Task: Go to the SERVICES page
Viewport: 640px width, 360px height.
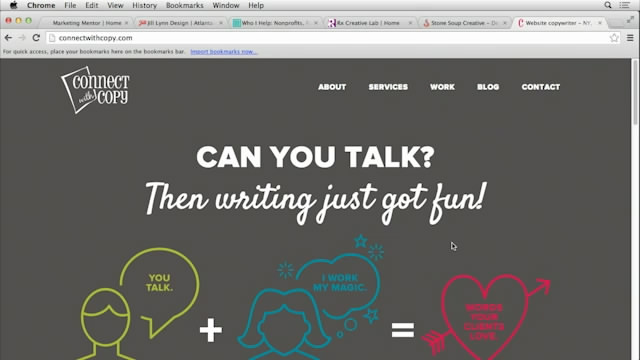Action: (x=388, y=87)
